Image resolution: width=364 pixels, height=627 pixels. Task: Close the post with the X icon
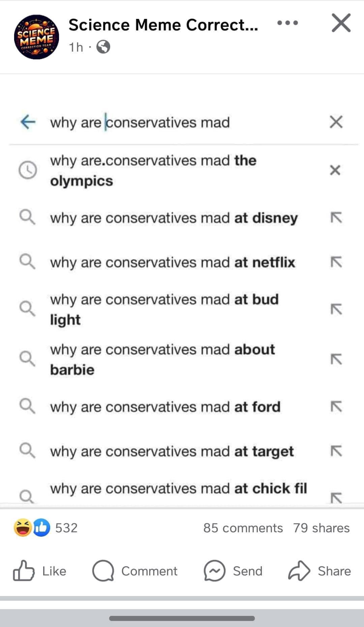click(341, 23)
